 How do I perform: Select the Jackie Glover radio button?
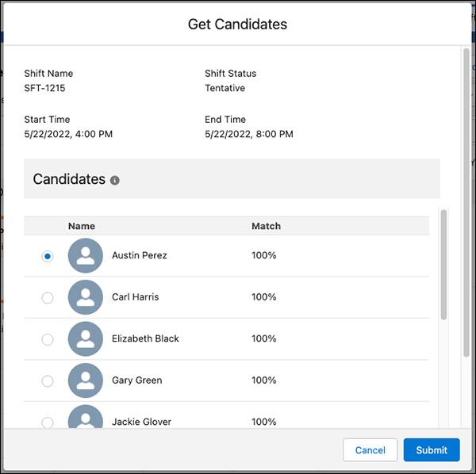[x=48, y=422]
